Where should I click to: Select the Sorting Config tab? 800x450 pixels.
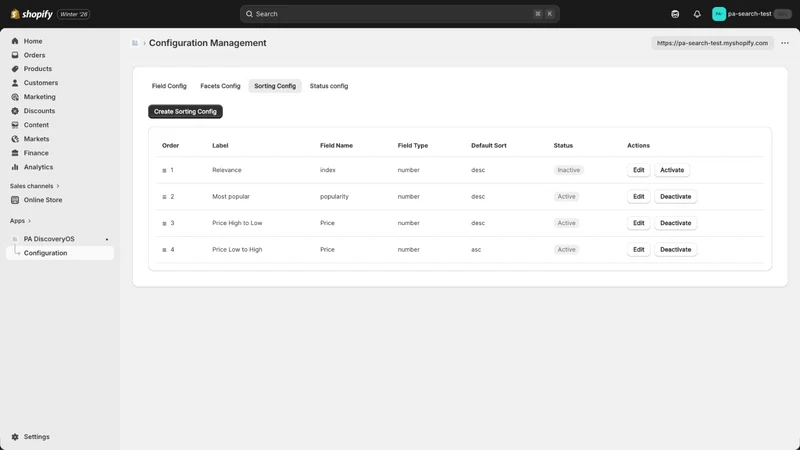tap(275, 86)
